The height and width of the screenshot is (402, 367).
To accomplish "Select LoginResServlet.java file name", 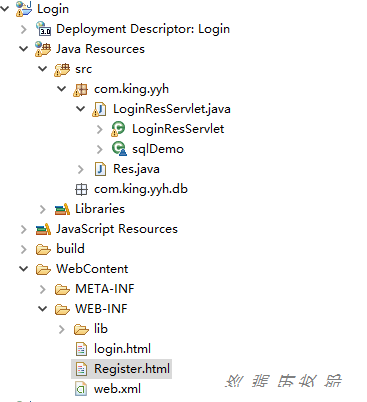I will [172, 109].
